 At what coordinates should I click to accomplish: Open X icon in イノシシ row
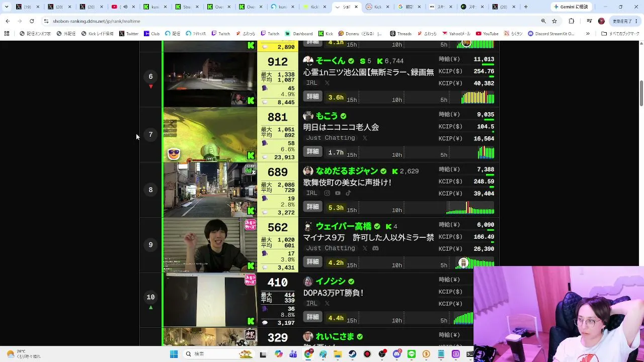(327, 304)
